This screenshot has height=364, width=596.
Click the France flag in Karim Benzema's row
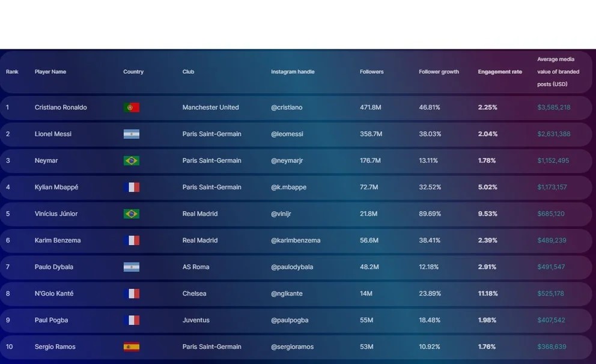click(131, 240)
